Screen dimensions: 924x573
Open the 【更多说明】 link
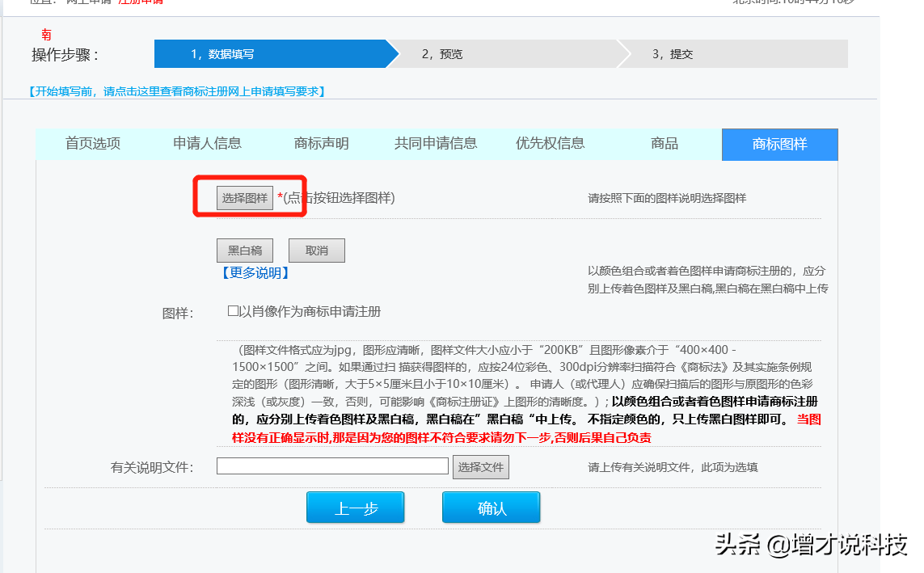255,273
